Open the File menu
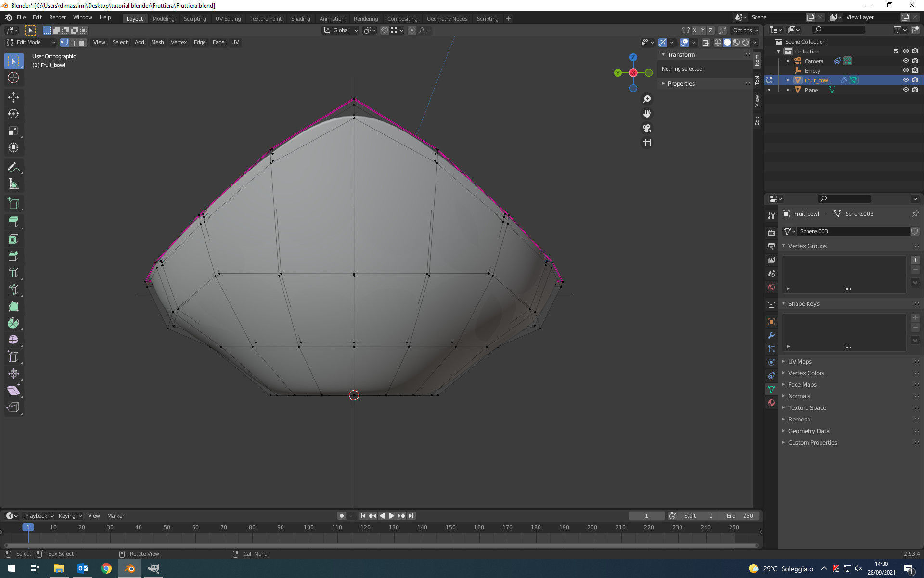The height and width of the screenshot is (578, 924). (21, 17)
